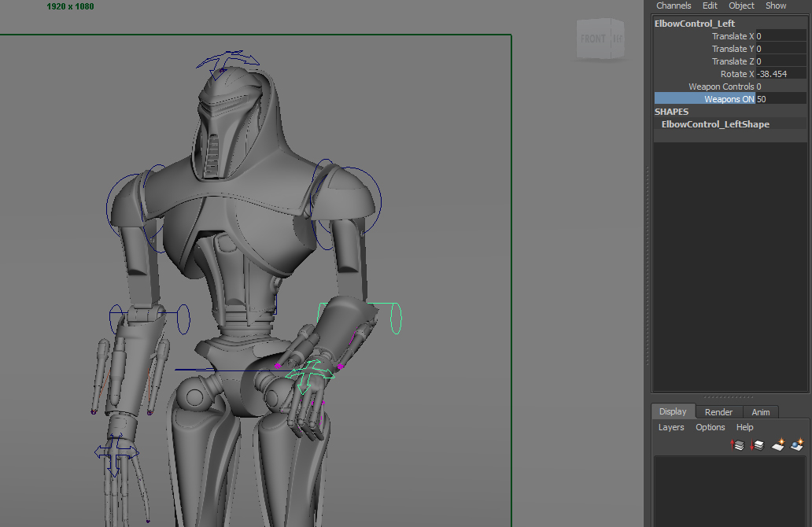Image resolution: width=812 pixels, height=527 pixels.
Task: Open the Options menu
Action: tap(710, 427)
